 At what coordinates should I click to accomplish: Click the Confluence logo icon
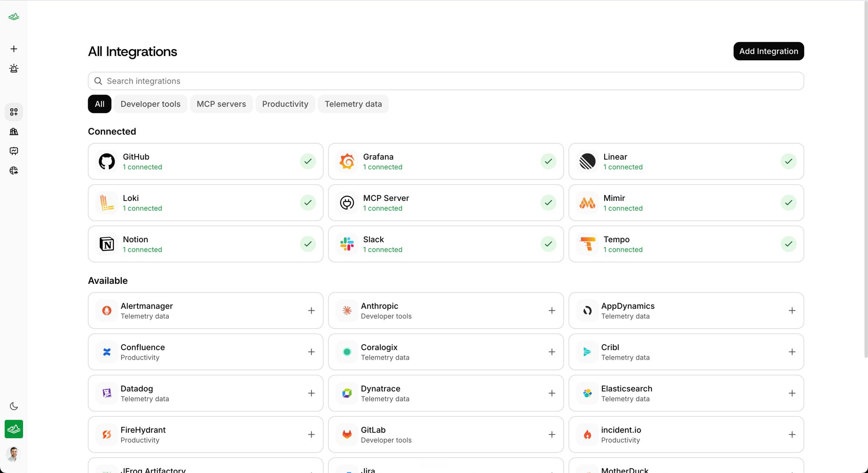point(107,352)
